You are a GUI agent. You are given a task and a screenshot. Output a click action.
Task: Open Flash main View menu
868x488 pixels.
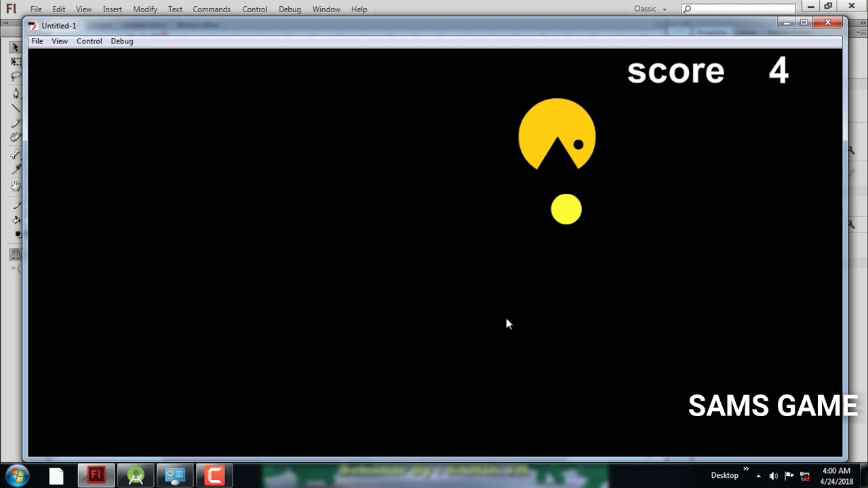click(x=83, y=9)
